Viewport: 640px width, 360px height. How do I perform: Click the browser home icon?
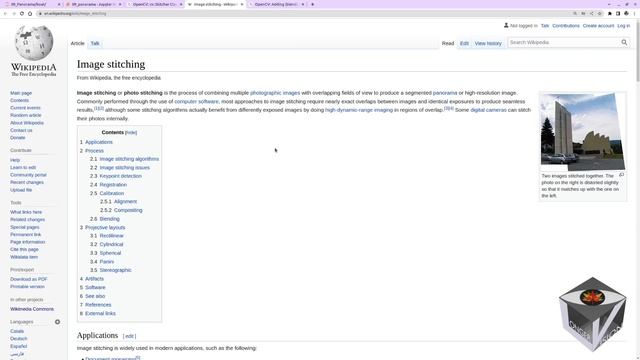click(x=30, y=13)
